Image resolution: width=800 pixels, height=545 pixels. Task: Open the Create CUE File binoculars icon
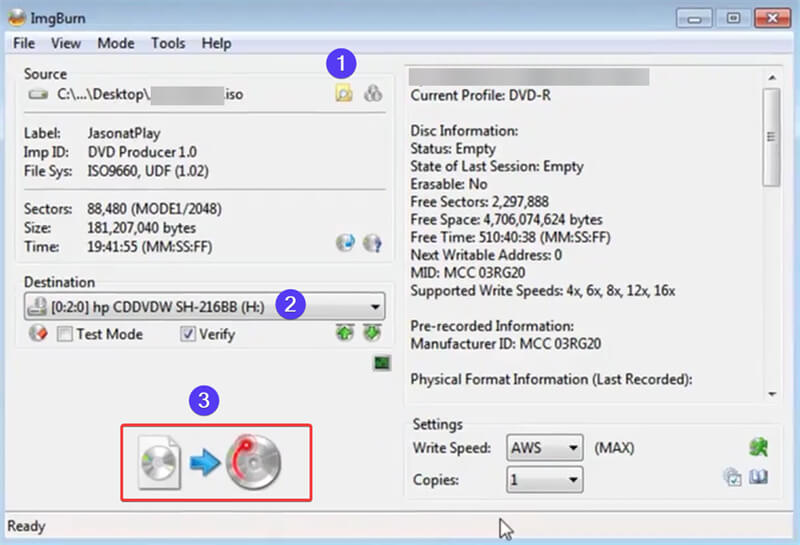[x=373, y=94]
